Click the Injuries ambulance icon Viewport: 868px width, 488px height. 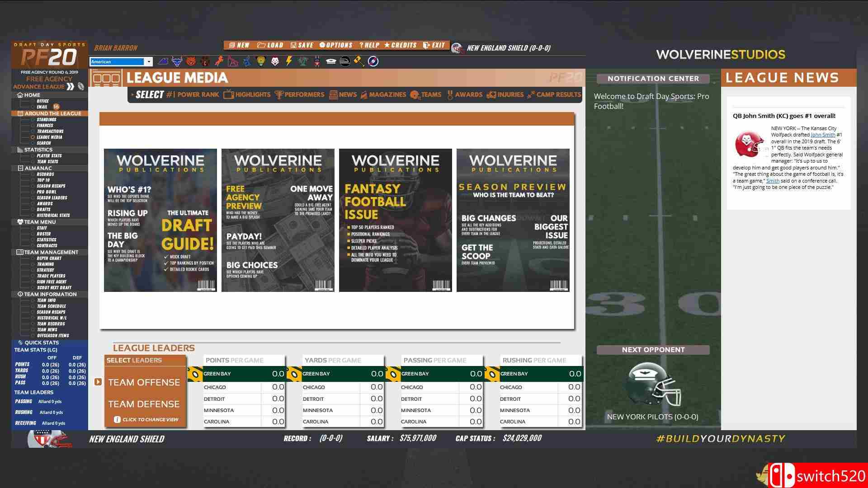[491, 94]
